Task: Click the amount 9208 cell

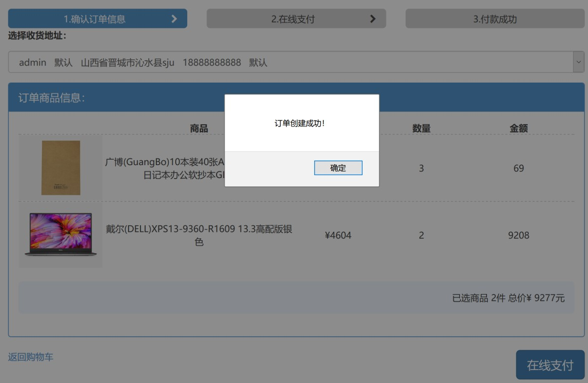Action: tap(519, 235)
